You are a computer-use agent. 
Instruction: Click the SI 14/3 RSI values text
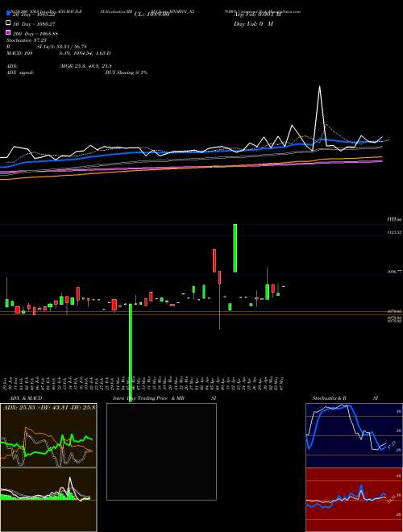pyautogui.click(x=62, y=47)
